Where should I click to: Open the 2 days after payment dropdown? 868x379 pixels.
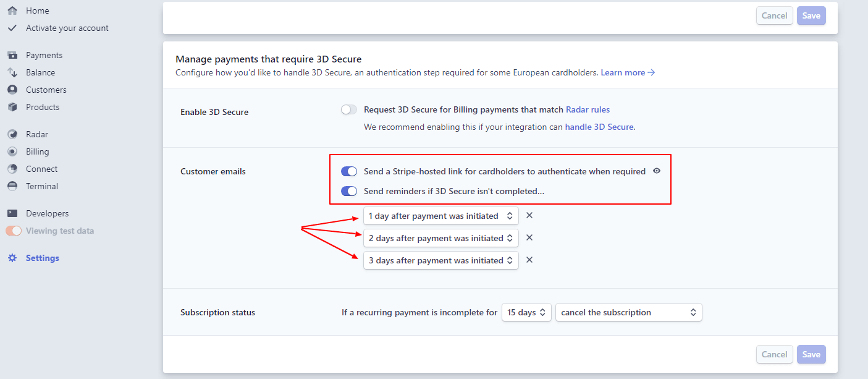(441, 238)
